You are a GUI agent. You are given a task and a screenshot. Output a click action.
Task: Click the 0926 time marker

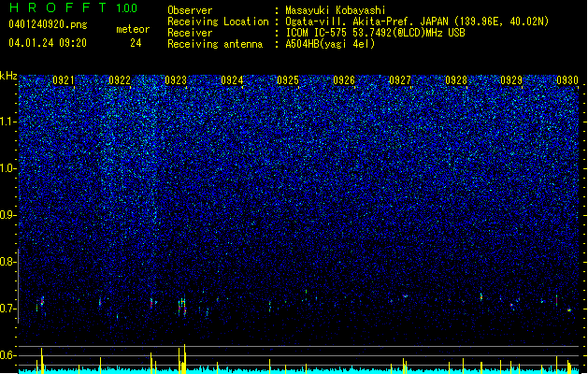(344, 79)
